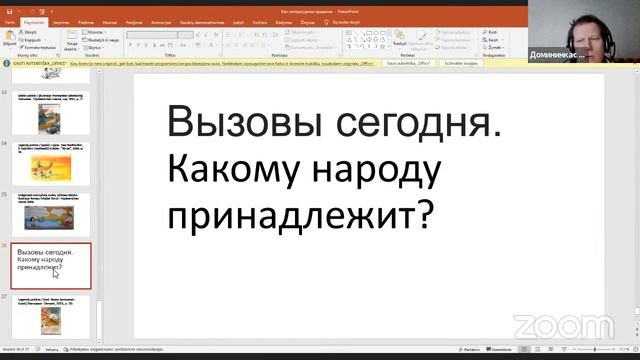Customize Quick Access Toolbar dropdown arrow
This screenshot has width=640, height=360.
(52, 11)
